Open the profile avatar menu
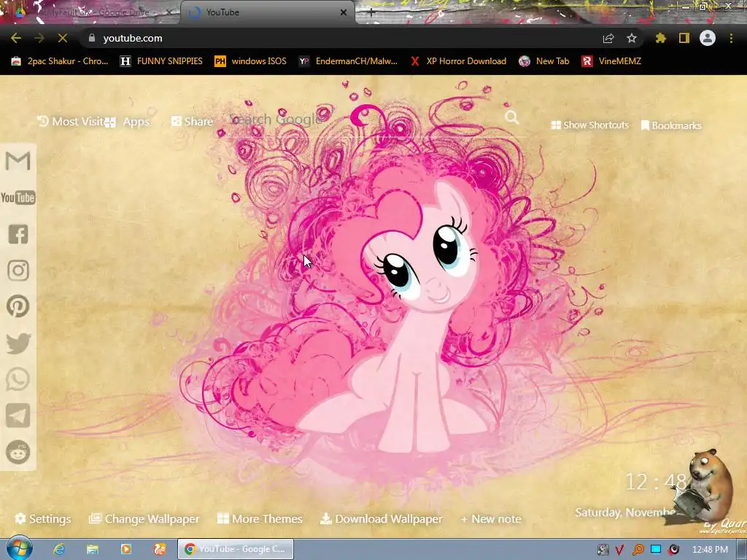The image size is (747, 560). tap(708, 38)
